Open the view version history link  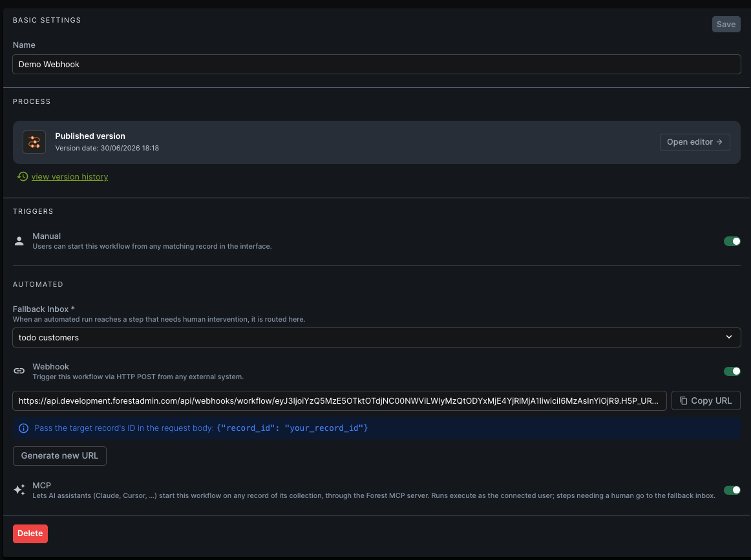pyautogui.click(x=70, y=176)
